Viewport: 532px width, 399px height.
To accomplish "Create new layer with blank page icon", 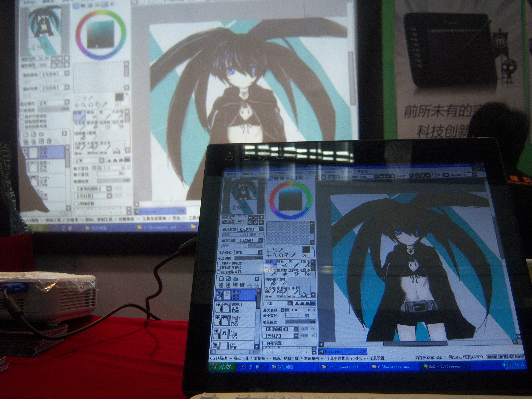I will coord(222,279).
